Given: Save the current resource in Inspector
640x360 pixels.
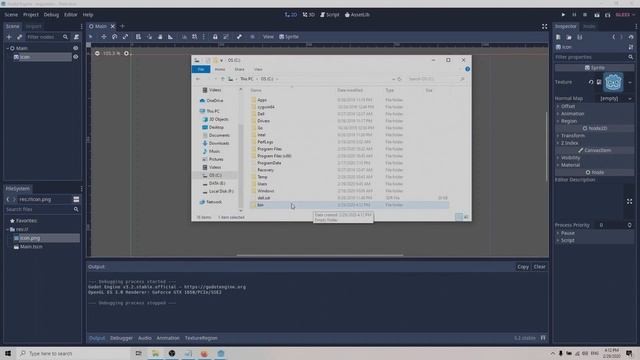Looking at the screenshot, I should [x=580, y=37].
